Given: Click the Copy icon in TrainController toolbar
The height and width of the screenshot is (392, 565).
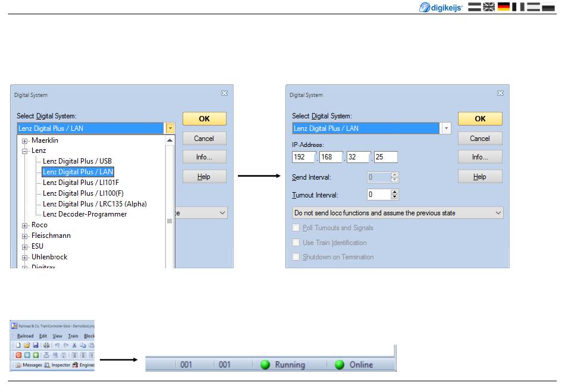Looking at the screenshot, I should click(x=83, y=345).
